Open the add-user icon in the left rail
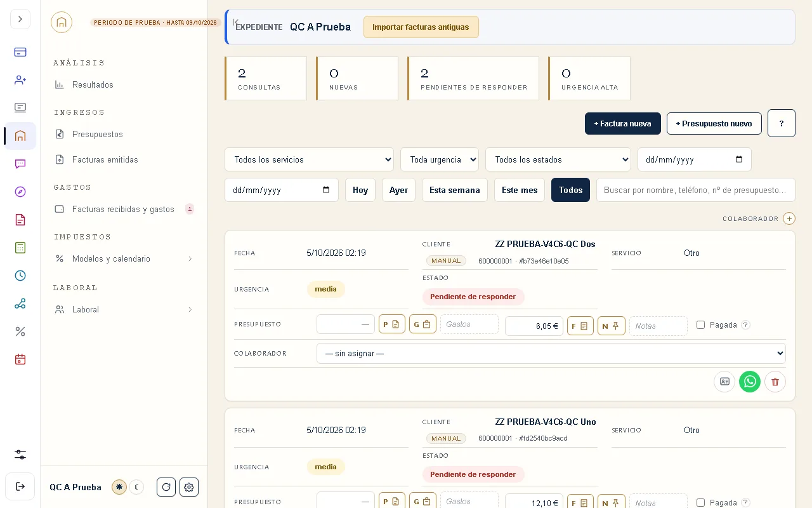 (x=20, y=80)
